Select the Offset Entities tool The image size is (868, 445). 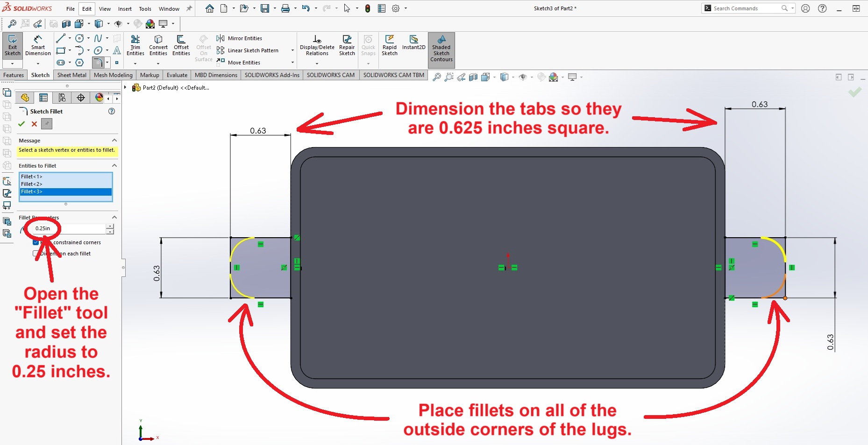(181, 46)
